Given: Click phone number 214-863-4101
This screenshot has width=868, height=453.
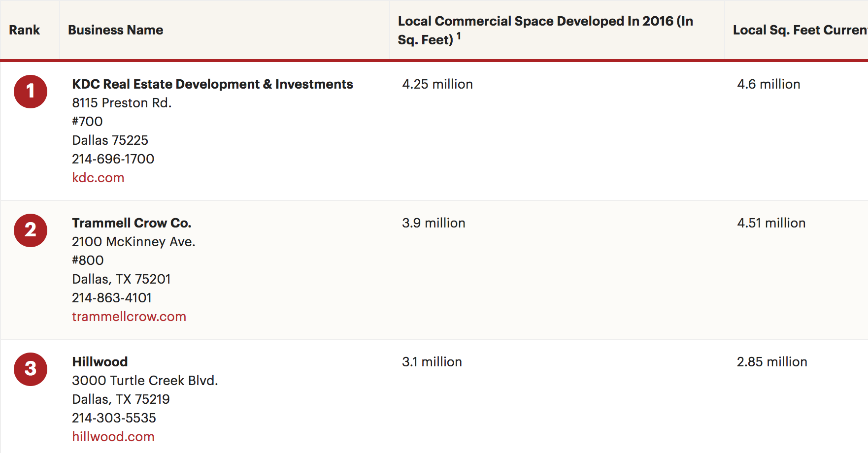Looking at the screenshot, I should point(112,298).
